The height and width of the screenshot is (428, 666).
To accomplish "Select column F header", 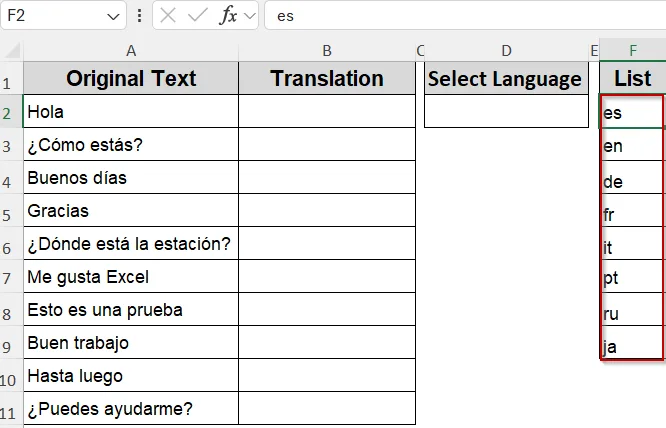I will 633,51.
